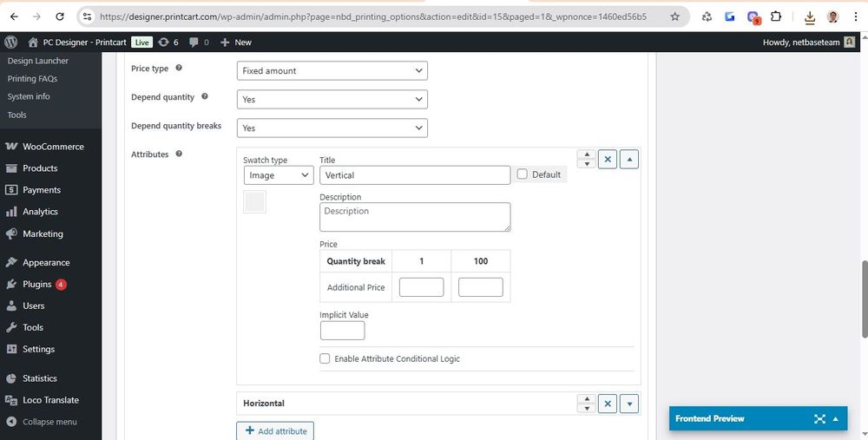
Task: Toggle the Default checkbox for Vertical
Action: (522, 174)
